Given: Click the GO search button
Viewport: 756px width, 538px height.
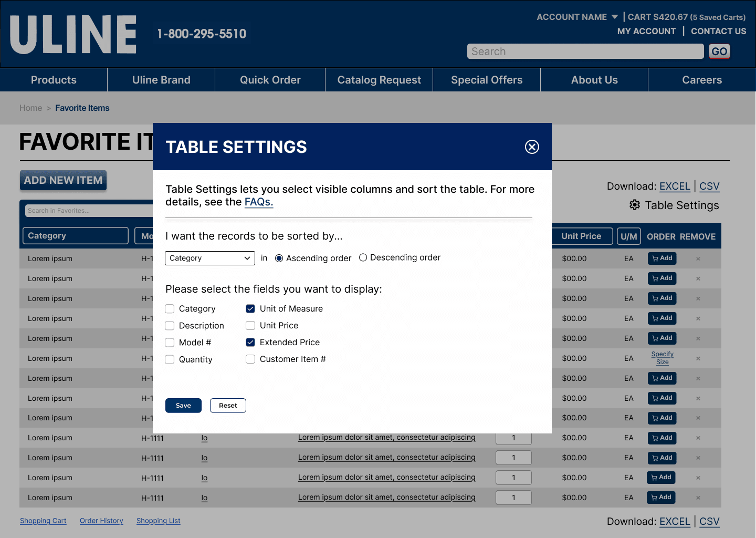Looking at the screenshot, I should [719, 51].
